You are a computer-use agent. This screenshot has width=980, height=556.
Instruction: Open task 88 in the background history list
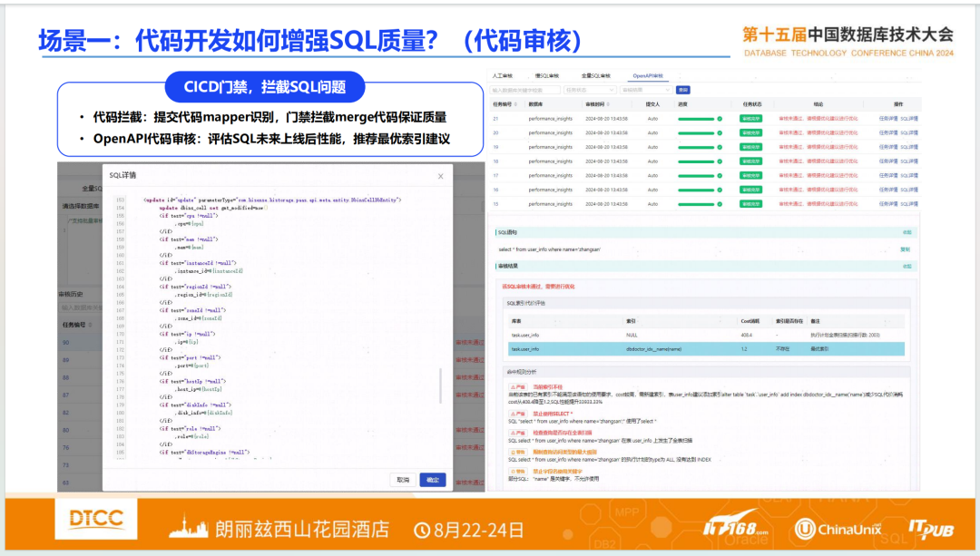[65, 378]
